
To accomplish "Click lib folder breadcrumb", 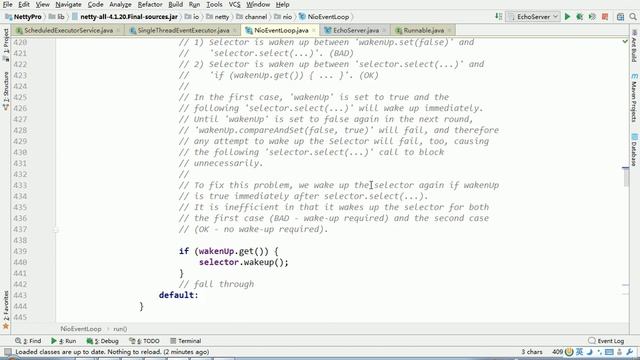I will click(x=57, y=17).
